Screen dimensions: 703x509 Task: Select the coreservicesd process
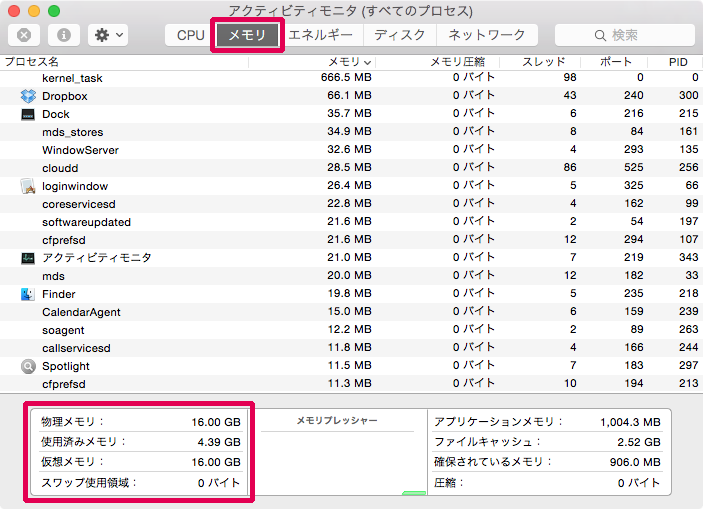tap(78, 204)
